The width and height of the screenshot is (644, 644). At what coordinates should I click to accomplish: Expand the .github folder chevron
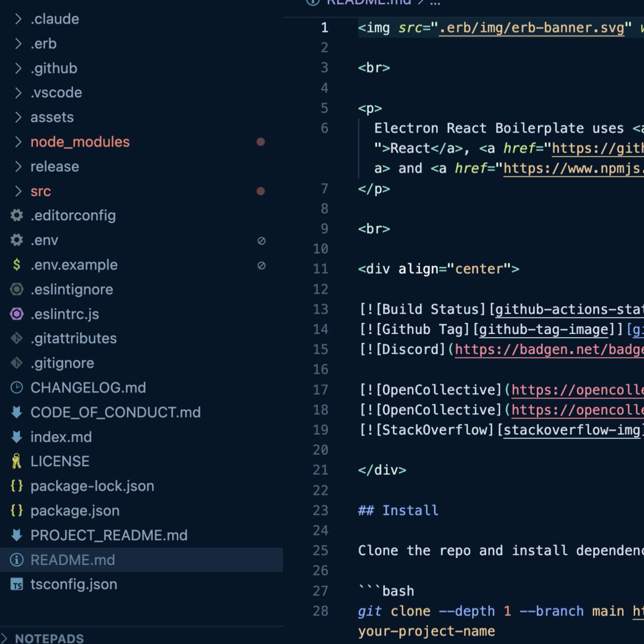pyautogui.click(x=18, y=68)
